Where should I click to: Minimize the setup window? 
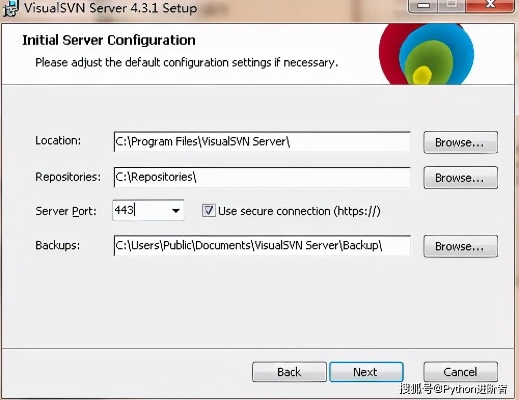coord(423,6)
